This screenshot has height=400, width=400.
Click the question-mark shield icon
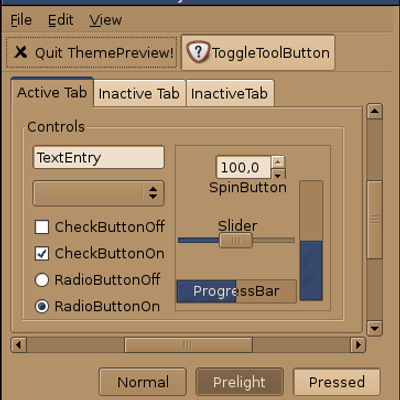click(x=198, y=52)
